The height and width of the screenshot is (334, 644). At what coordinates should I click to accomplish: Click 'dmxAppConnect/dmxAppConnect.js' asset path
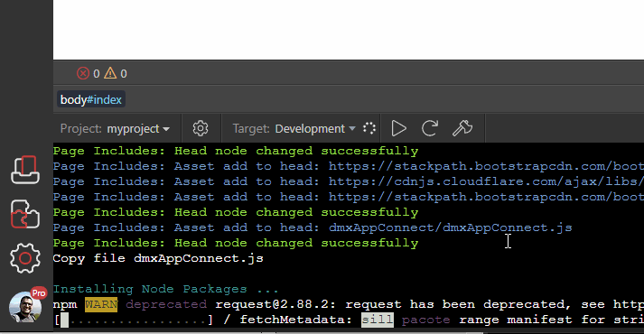coord(450,227)
